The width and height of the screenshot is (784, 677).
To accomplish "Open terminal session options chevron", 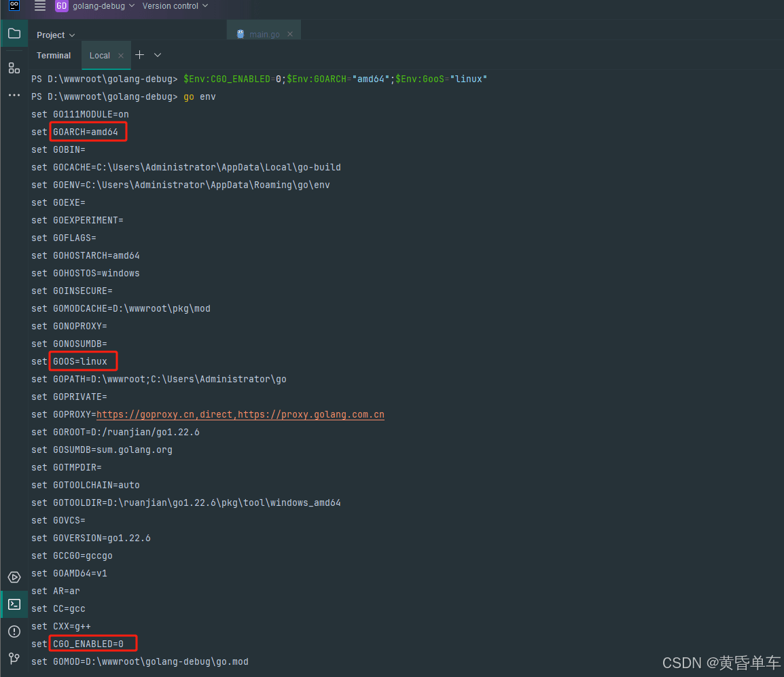I will 158,55.
